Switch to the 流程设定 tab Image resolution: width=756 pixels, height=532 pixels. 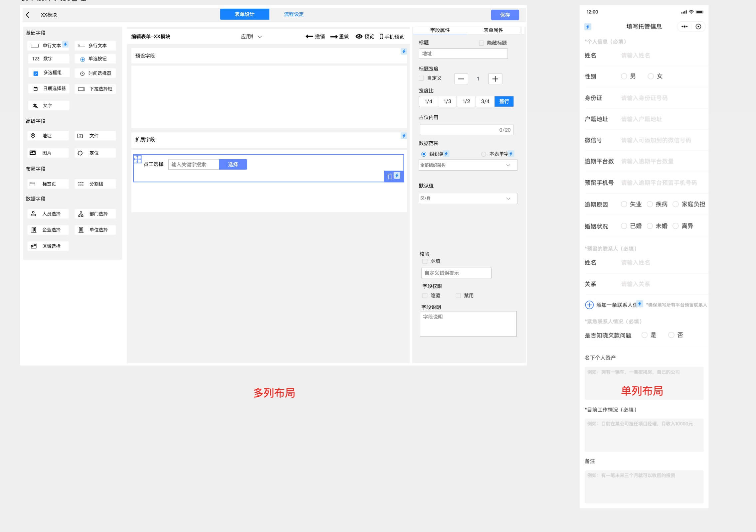click(x=294, y=14)
